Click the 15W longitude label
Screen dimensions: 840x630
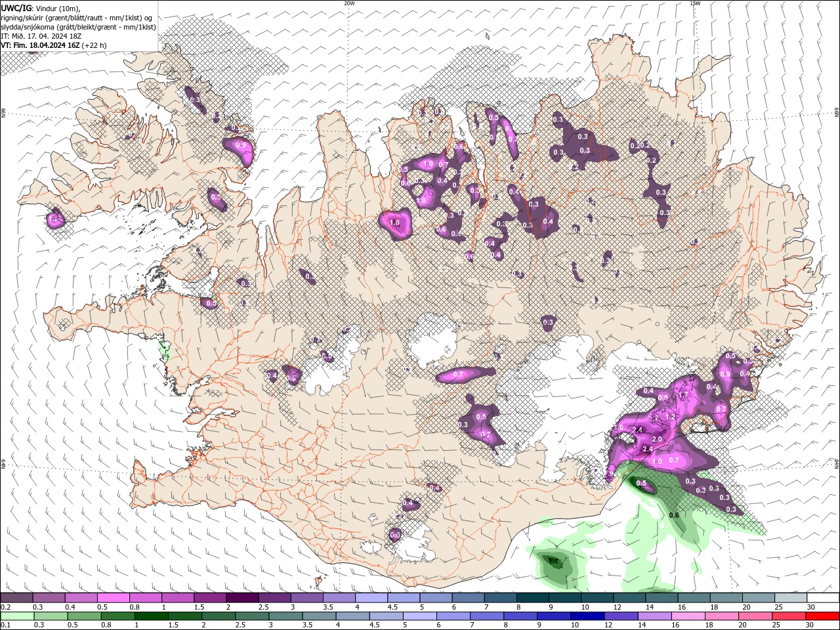tap(695, 3)
